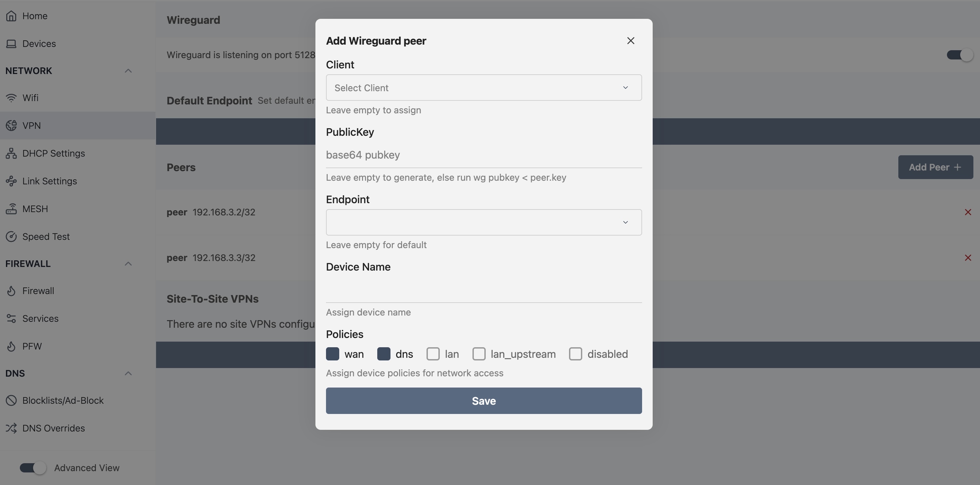Check the disabled policy checkbox

(576, 354)
